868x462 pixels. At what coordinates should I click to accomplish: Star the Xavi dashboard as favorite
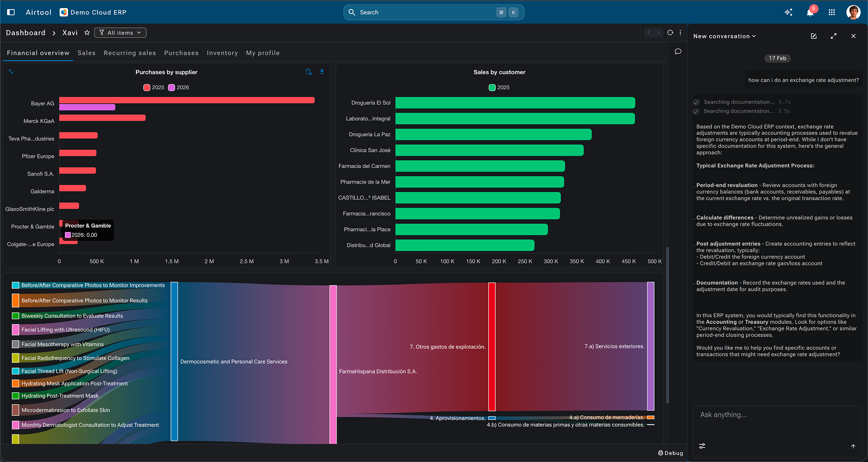click(x=87, y=33)
